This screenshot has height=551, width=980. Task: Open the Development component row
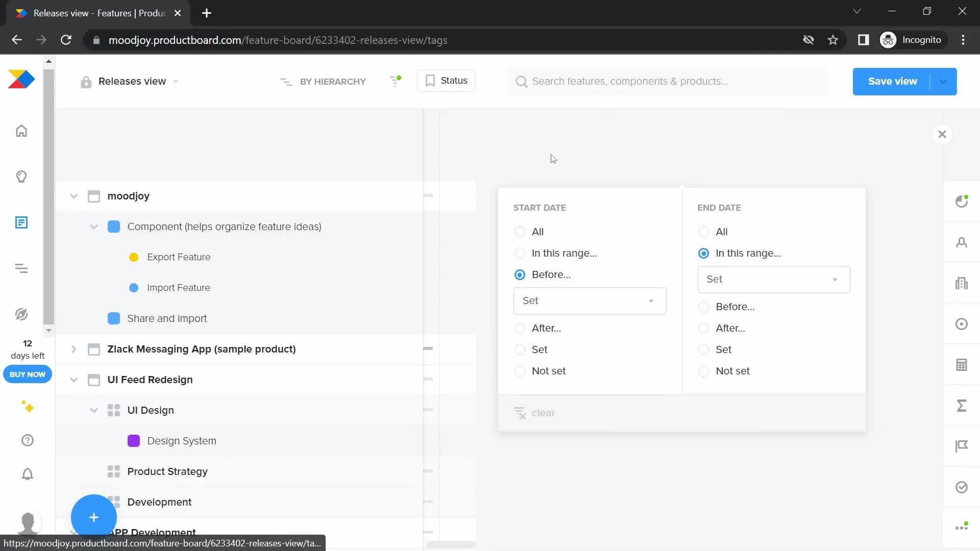point(159,502)
